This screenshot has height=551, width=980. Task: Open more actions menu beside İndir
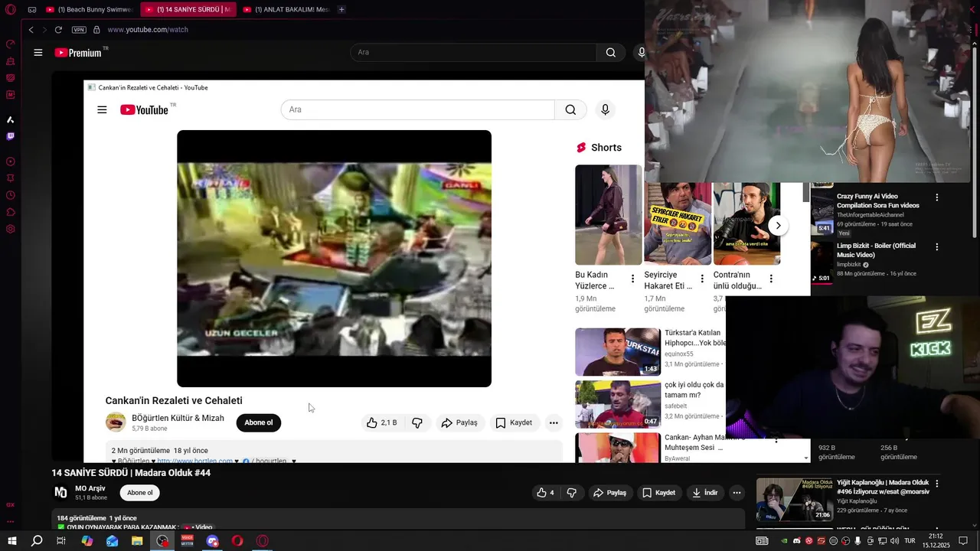737,493
